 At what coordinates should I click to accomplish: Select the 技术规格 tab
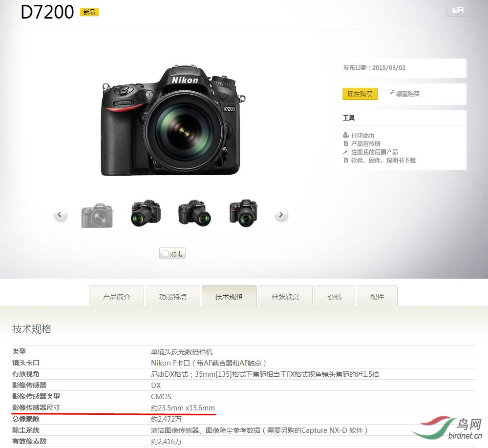pyautogui.click(x=229, y=296)
